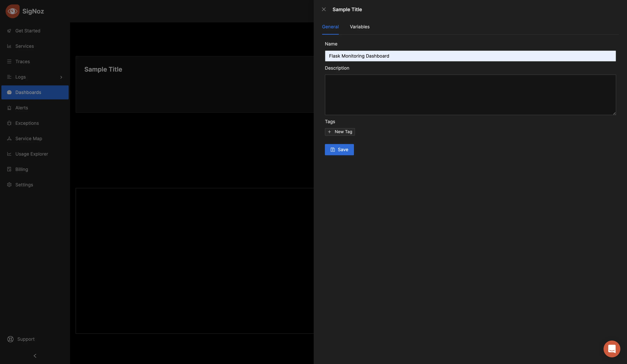
Task: Close the Sample Title settings drawer
Action: tap(324, 9)
